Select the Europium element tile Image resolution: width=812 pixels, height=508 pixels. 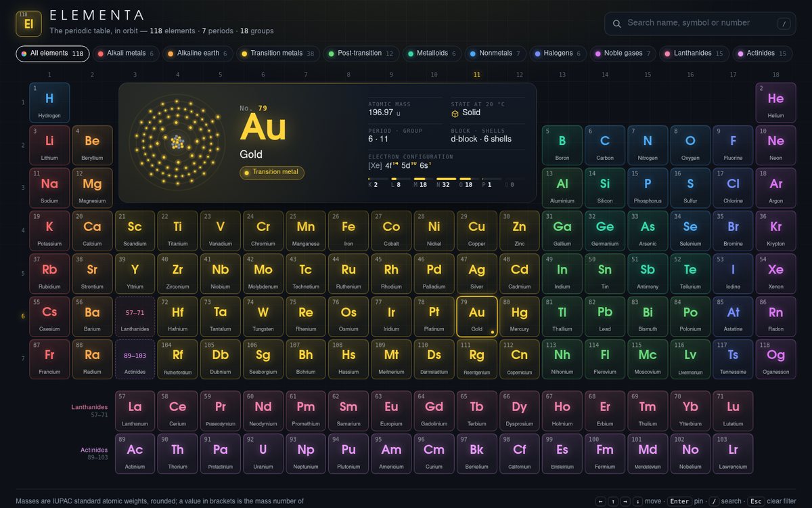(391, 411)
